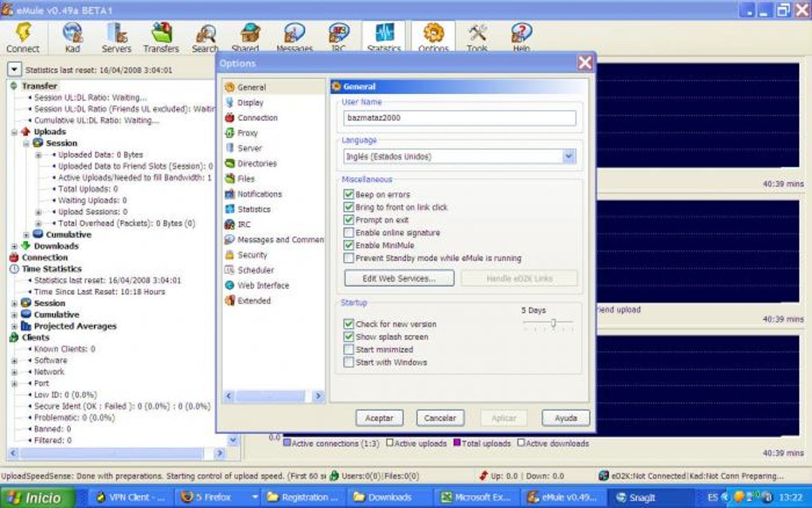Open the statistics tree dropdown arrow button

(x=14, y=68)
